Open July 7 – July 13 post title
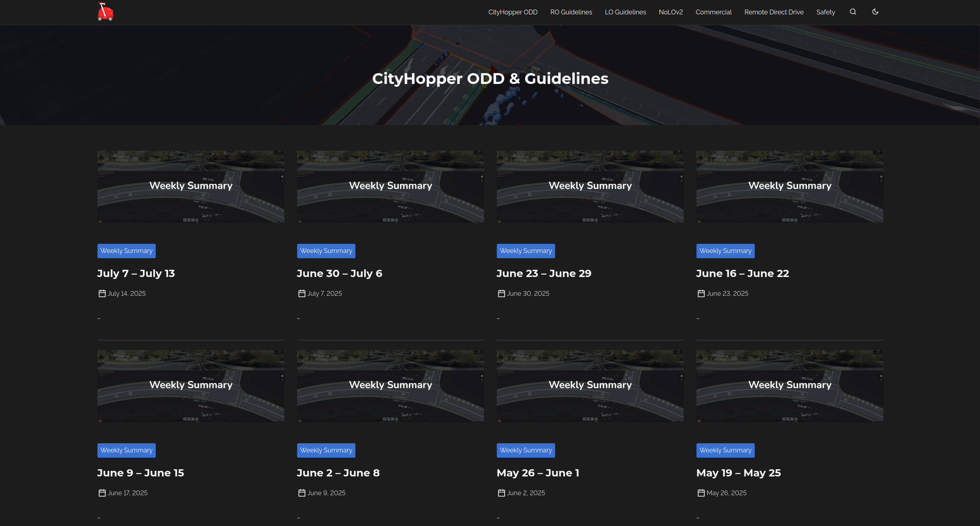Screen dimensions: 980x526 coord(136,273)
